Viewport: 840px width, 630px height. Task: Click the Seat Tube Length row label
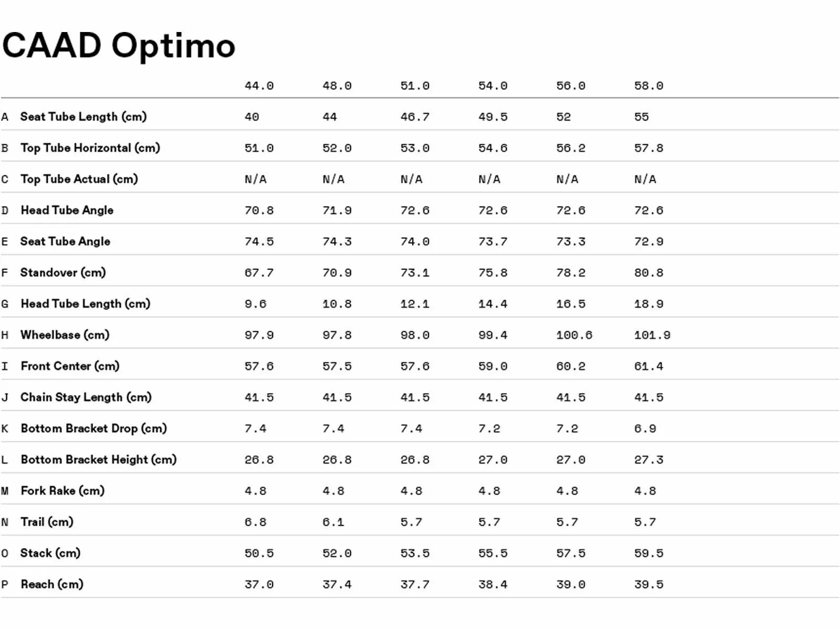pyautogui.click(x=83, y=117)
